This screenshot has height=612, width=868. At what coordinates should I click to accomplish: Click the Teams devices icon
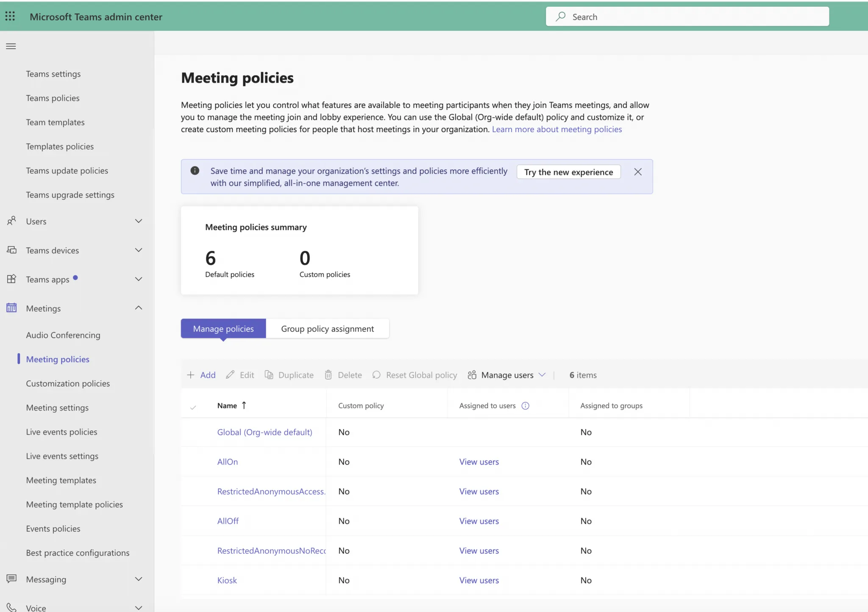point(11,250)
